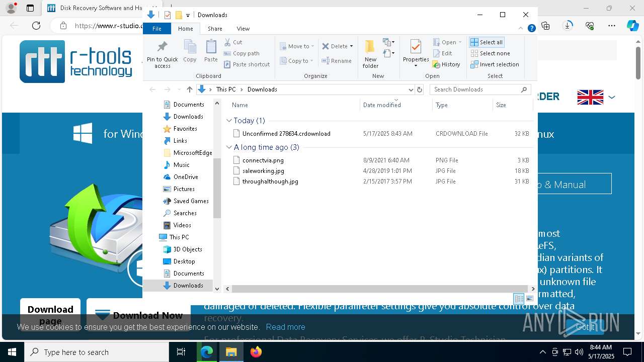Click the Copy ribbon icon
Screen dimensions: 644x362
pyautogui.click(x=190, y=51)
